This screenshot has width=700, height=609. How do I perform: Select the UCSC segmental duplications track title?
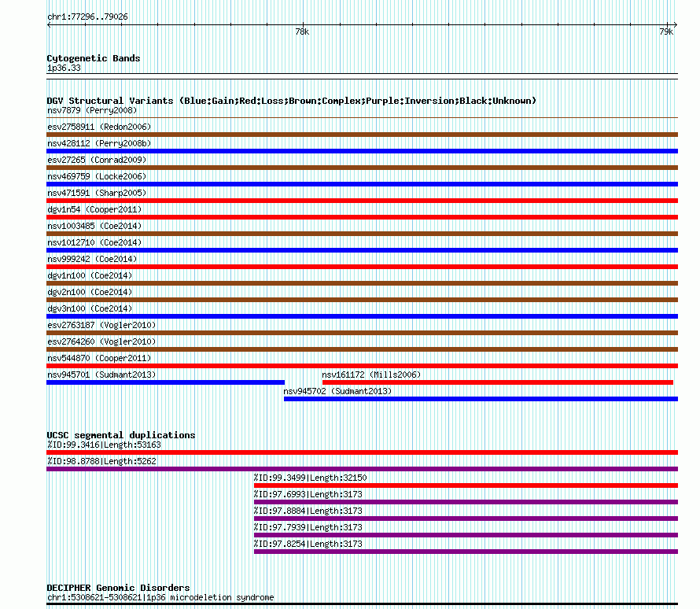(121, 435)
